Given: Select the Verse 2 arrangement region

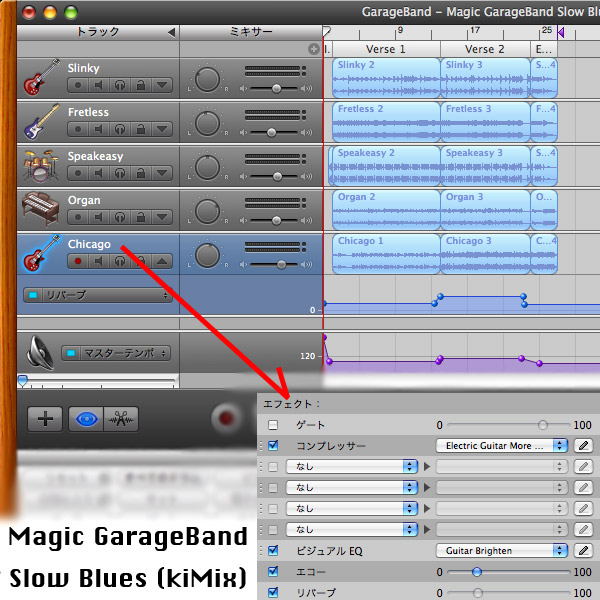Looking at the screenshot, I should tap(485, 49).
